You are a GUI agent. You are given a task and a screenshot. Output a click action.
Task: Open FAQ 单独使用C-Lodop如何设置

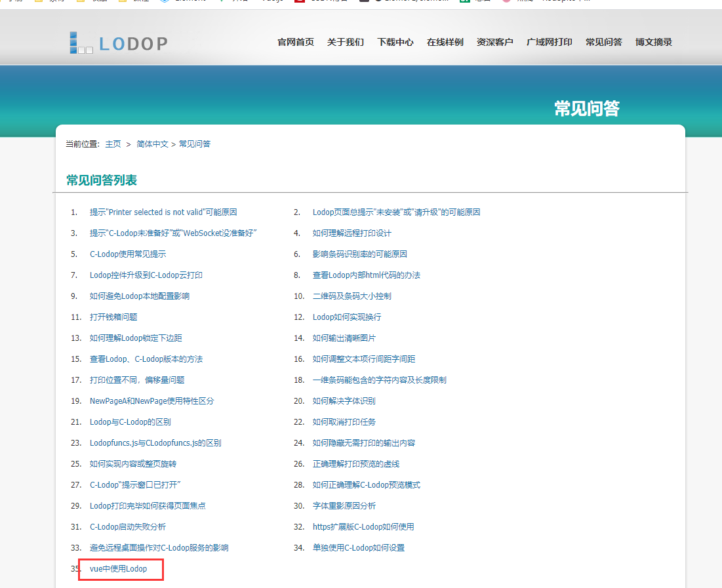pos(359,547)
